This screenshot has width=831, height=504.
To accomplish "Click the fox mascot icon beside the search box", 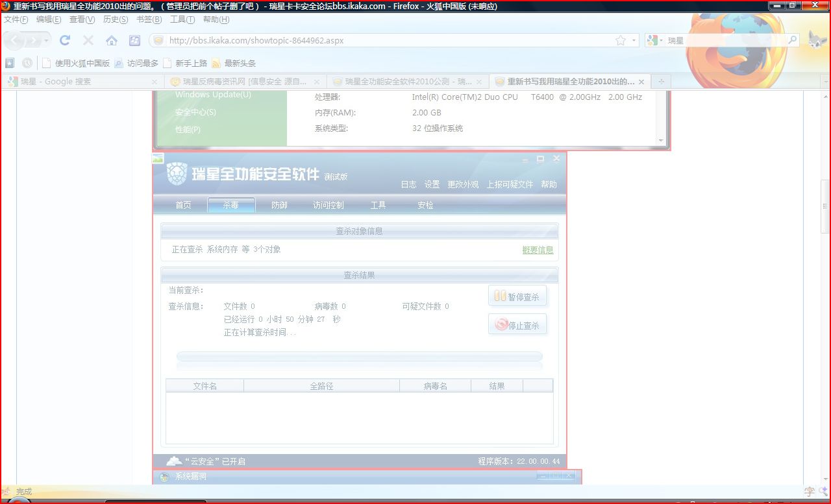I will pos(817,40).
